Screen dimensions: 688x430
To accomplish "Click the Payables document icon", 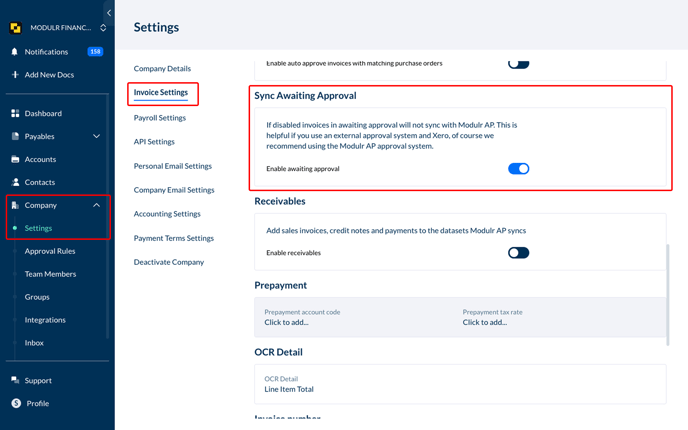I will point(15,136).
